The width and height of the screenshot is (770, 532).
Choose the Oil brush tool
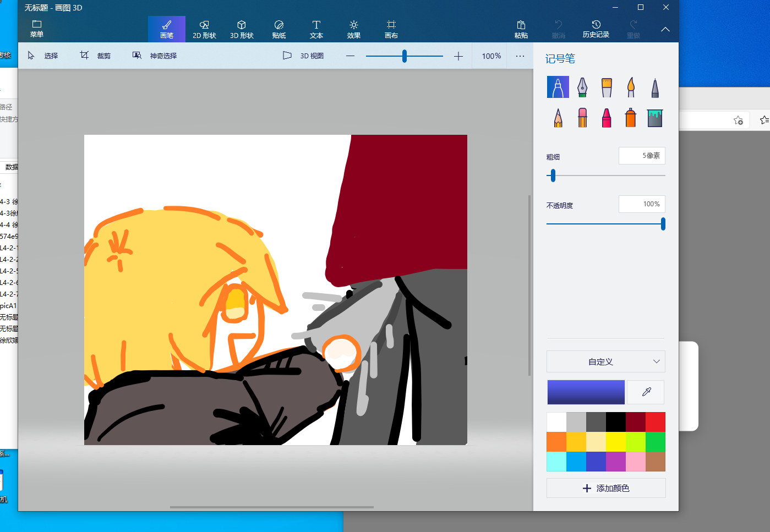tap(606, 87)
